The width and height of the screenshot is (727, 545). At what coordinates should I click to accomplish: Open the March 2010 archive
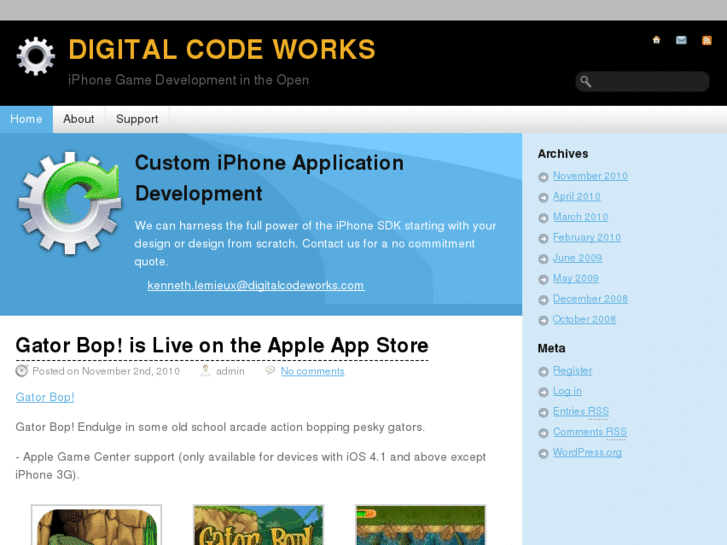pos(580,217)
